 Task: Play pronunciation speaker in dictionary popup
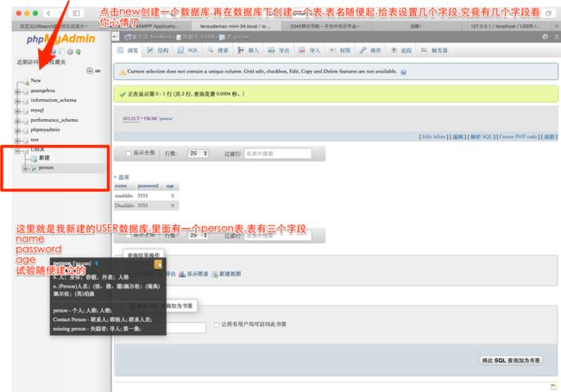(97, 263)
